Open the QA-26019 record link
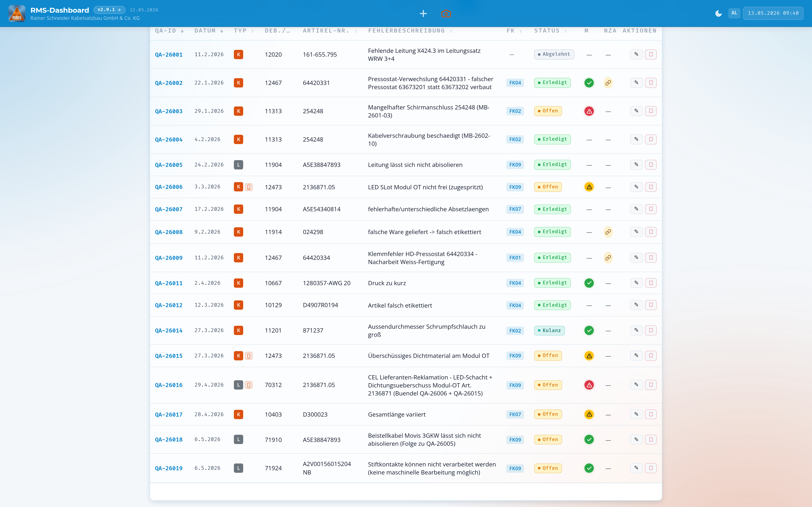Image resolution: width=812 pixels, height=507 pixels. 169,468
